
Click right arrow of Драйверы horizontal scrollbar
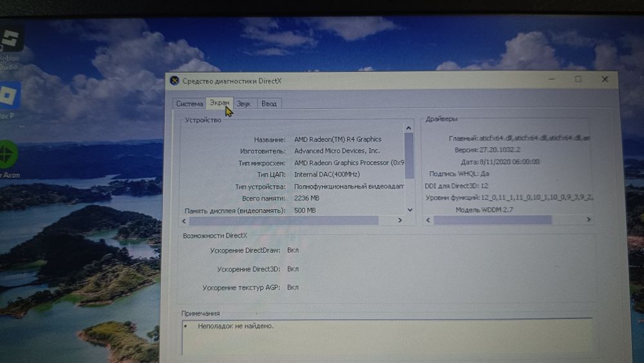pyautogui.click(x=589, y=219)
